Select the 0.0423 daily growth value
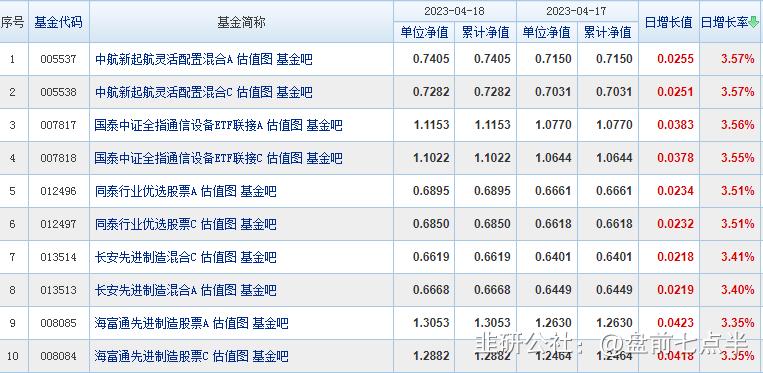The width and height of the screenshot is (763, 373). (675, 323)
